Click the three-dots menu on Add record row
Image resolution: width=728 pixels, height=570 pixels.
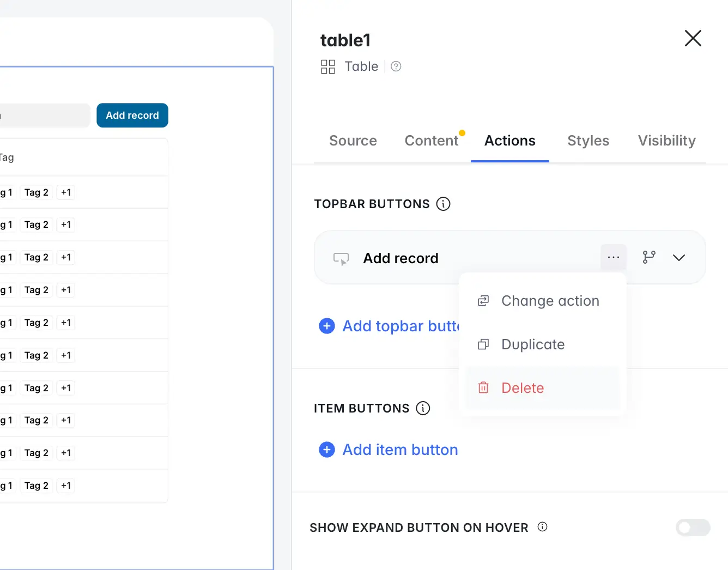tap(614, 257)
